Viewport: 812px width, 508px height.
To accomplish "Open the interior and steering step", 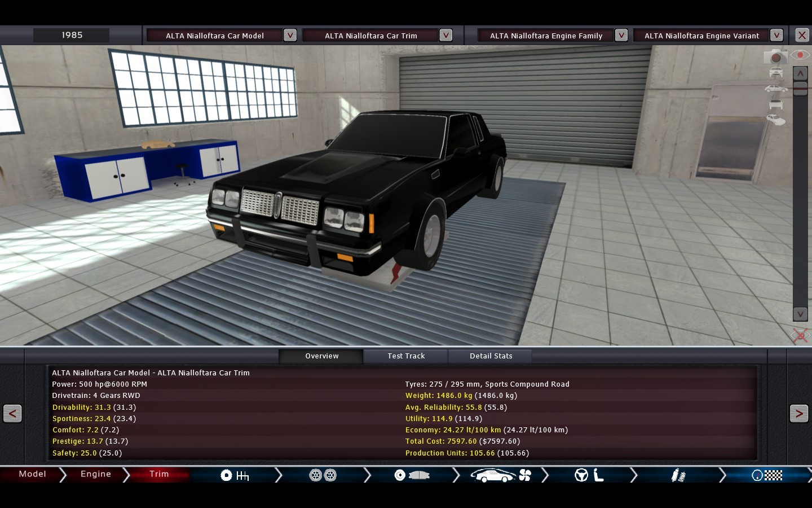I will click(x=589, y=475).
